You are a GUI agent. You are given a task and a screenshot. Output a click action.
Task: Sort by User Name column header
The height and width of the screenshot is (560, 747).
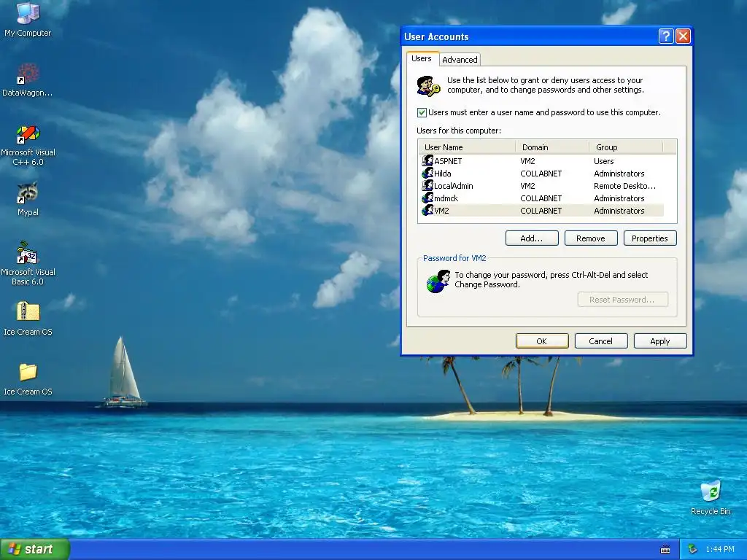467,147
